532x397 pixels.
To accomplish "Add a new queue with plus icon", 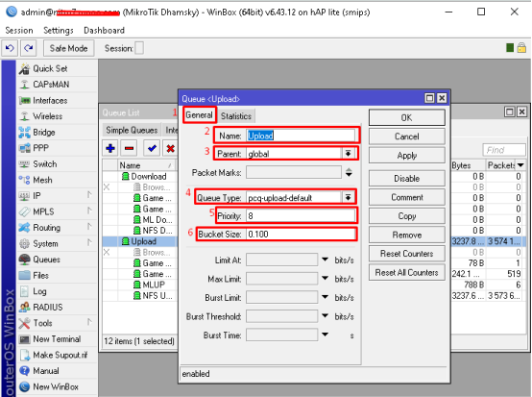I will point(110,148).
